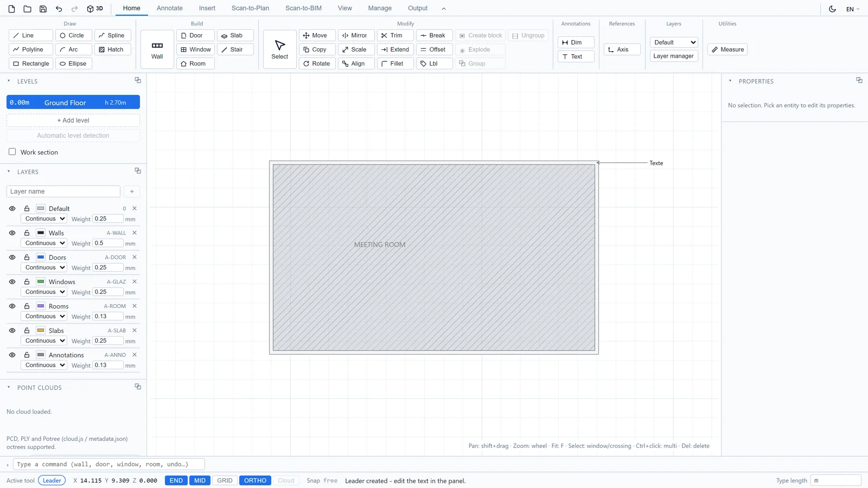
Task: Click the redo arrow icon
Action: pyautogui.click(x=74, y=9)
